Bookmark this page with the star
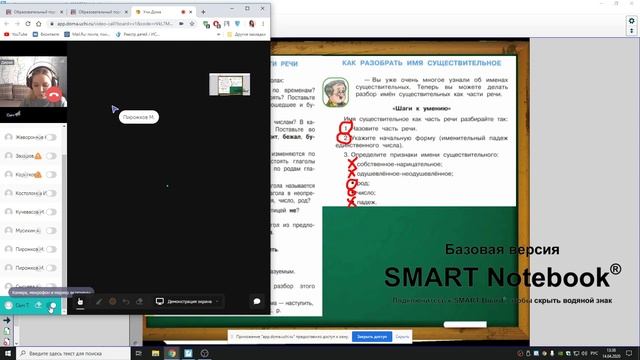The width and height of the screenshot is (640, 360). point(192,24)
